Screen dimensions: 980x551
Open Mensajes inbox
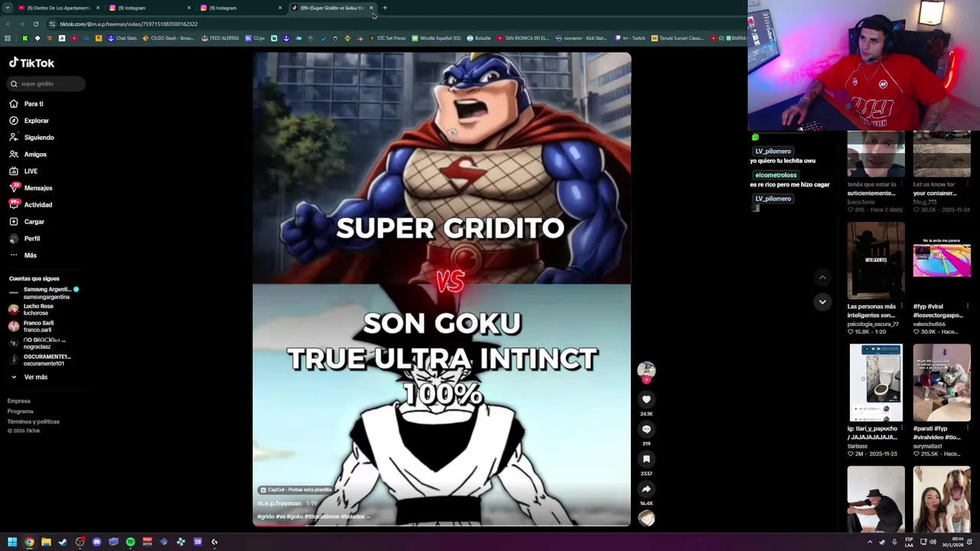[x=31, y=187]
